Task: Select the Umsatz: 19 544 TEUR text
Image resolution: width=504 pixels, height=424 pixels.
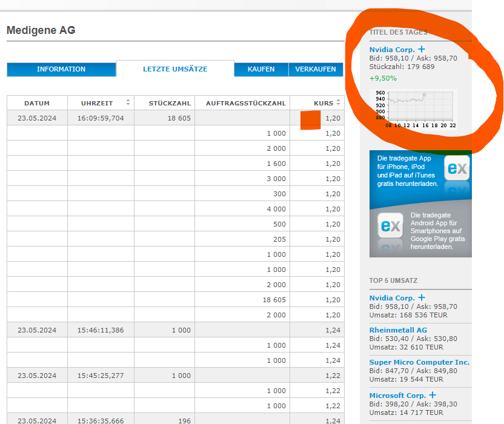Action: point(406,379)
